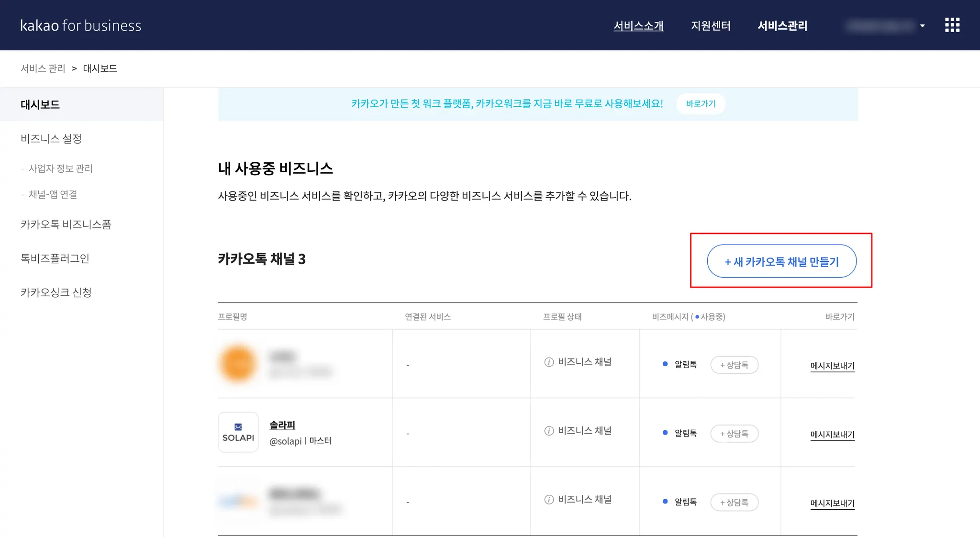Viewport: 980px width, 537px height.
Task: Click 바로가기 button in the banner
Action: point(701,104)
